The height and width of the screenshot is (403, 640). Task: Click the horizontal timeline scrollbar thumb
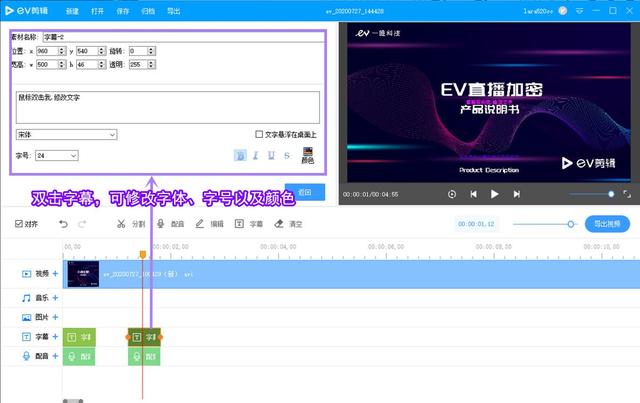click(73, 401)
